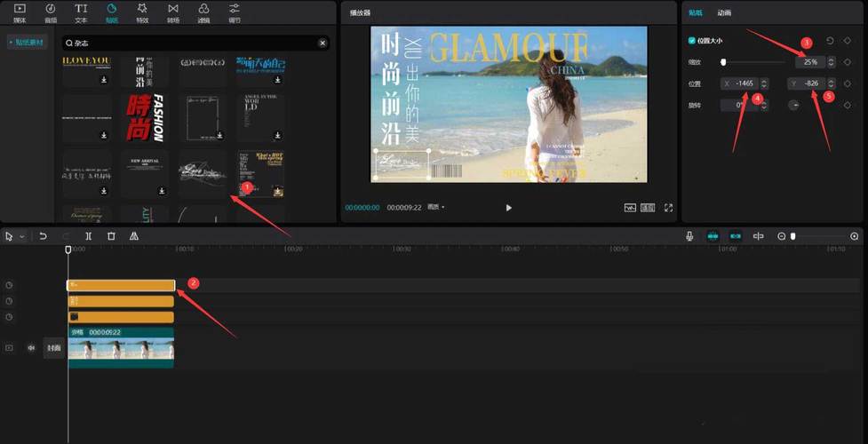Download the blue Chinese text sticker
The width and height of the screenshot is (868, 444).
tap(278, 80)
